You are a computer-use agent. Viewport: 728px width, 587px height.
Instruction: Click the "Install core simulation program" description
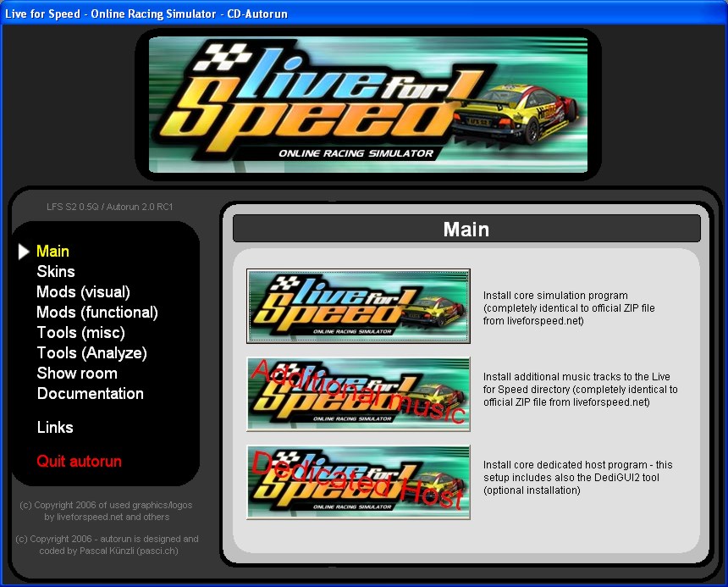(x=569, y=307)
